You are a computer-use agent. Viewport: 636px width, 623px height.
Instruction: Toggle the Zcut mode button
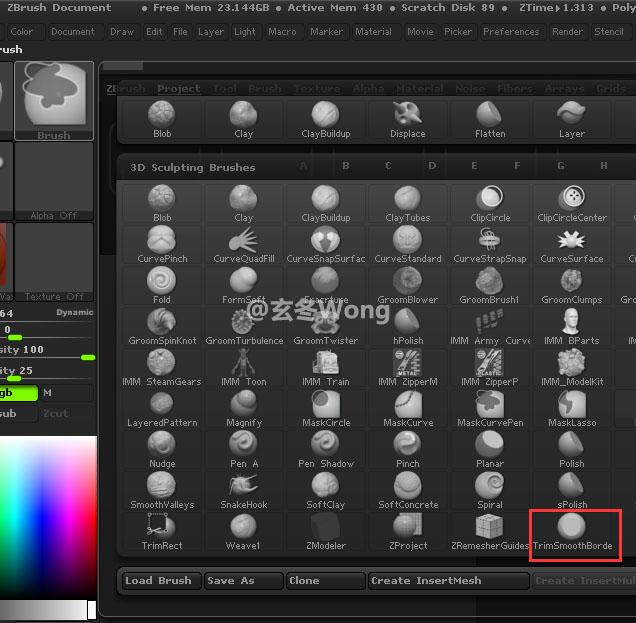(x=67, y=414)
